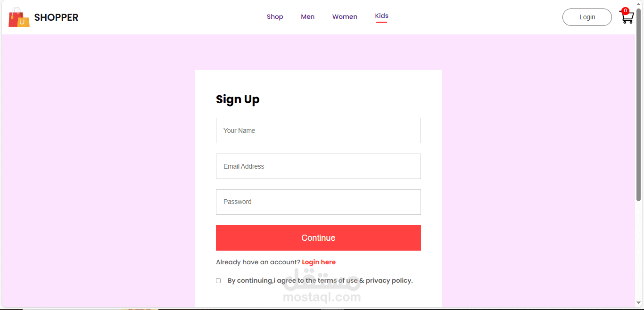Go to the Men category
644x310 pixels.
tap(307, 17)
